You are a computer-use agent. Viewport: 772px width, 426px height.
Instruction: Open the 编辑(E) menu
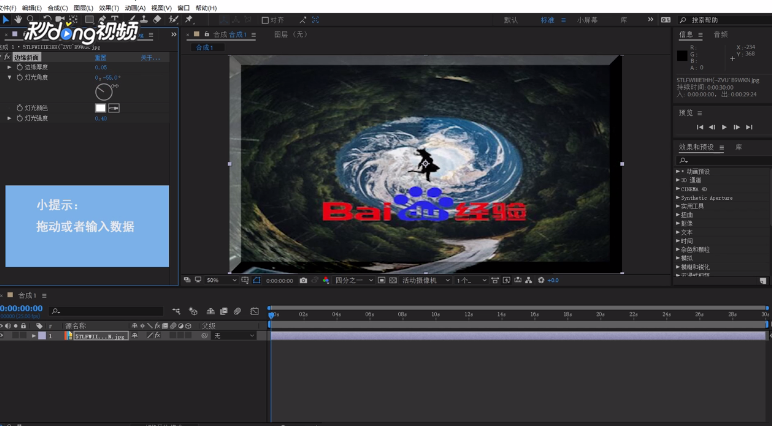click(x=32, y=8)
